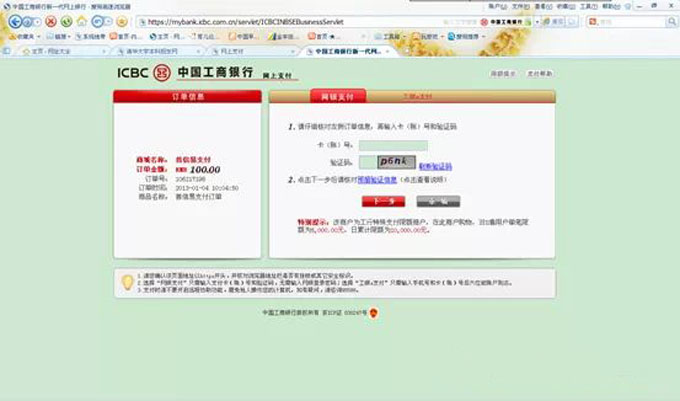This screenshot has width=680, height=401.
Task: Click the Home page house icon
Action: [82, 21]
